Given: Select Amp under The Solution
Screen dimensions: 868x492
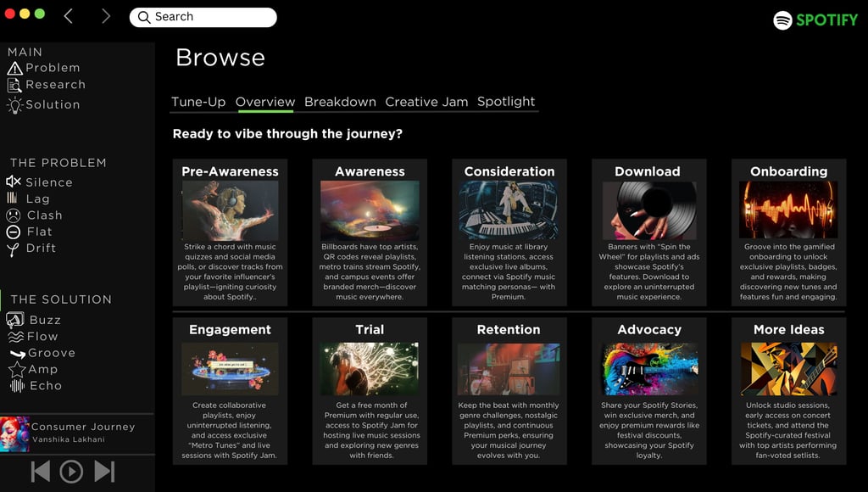Looking at the screenshot, I should [x=42, y=369].
